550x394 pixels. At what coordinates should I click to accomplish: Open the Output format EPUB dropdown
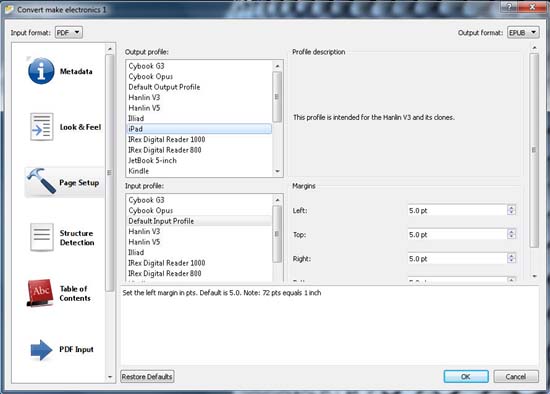(x=523, y=33)
